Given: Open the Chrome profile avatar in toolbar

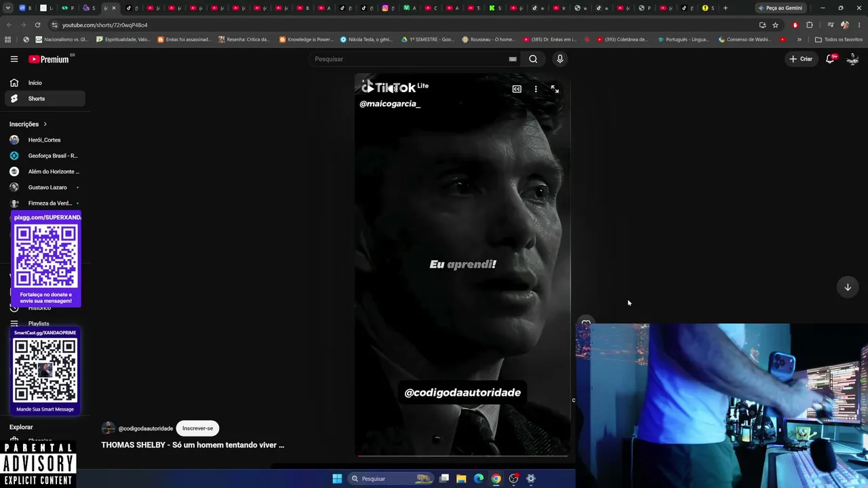Looking at the screenshot, I should click(x=844, y=25).
